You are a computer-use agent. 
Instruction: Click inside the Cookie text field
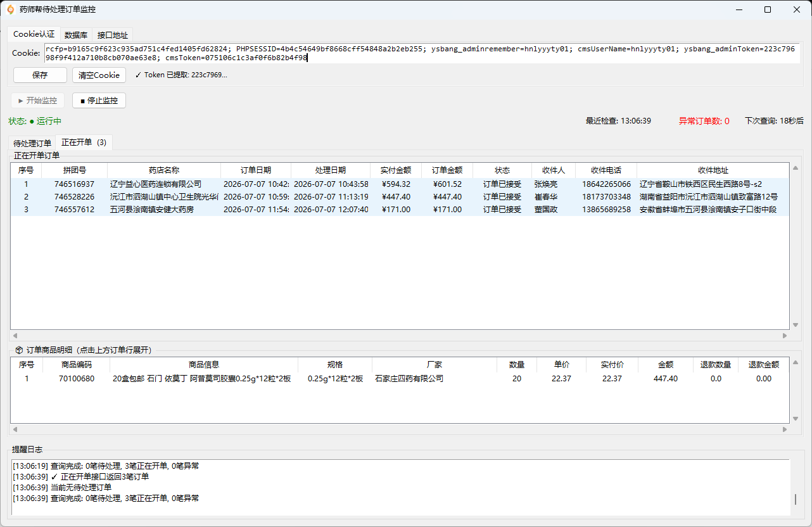click(x=422, y=53)
